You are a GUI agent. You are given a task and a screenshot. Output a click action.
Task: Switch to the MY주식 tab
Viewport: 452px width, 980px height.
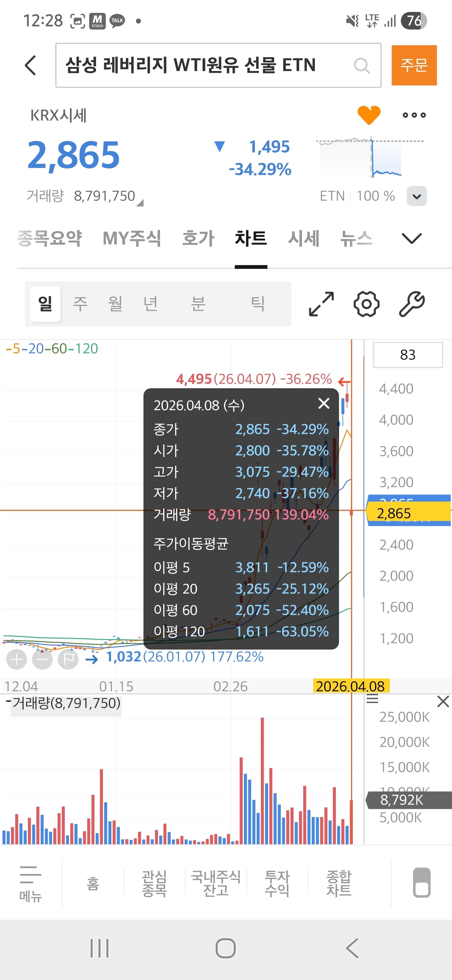pos(132,238)
